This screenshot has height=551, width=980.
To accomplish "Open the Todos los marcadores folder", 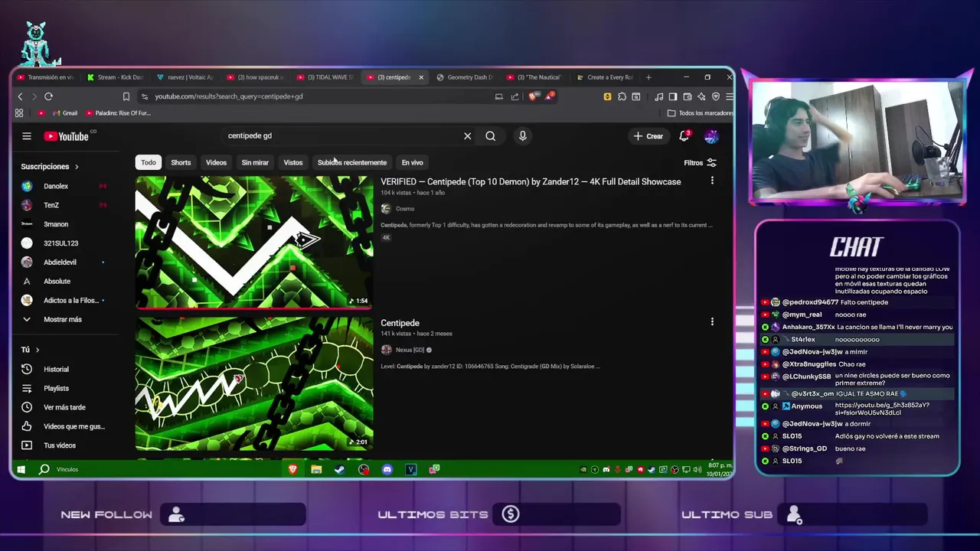I will coord(701,113).
